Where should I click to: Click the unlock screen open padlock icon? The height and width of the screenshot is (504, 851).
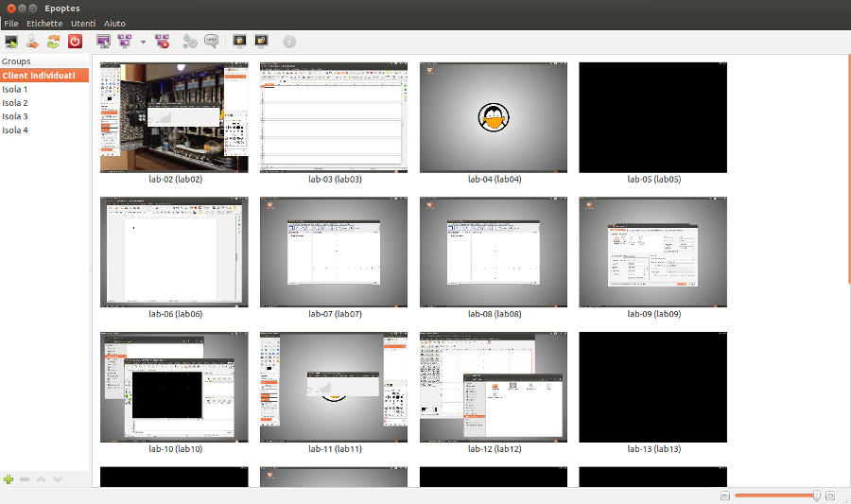[261, 42]
